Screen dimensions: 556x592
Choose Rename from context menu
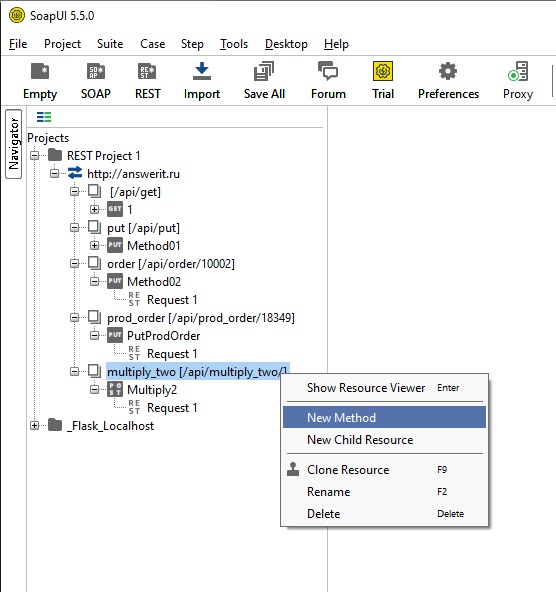[x=384, y=492]
